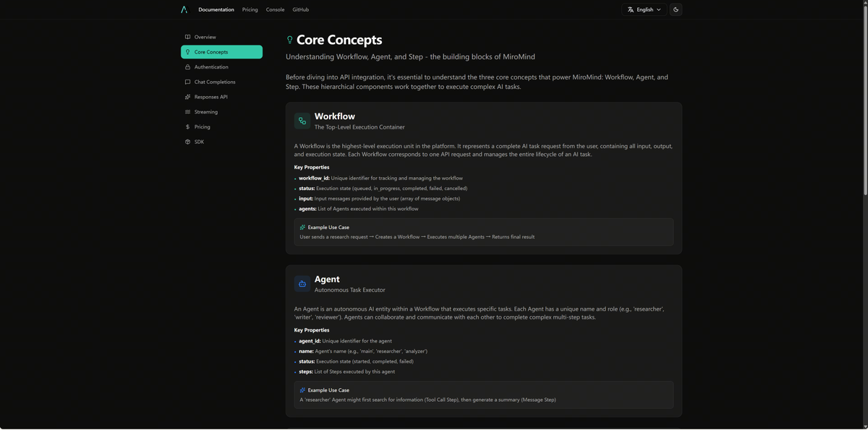The width and height of the screenshot is (868, 430).
Task: Open Responses API page in sidebar
Action: coord(221,97)
